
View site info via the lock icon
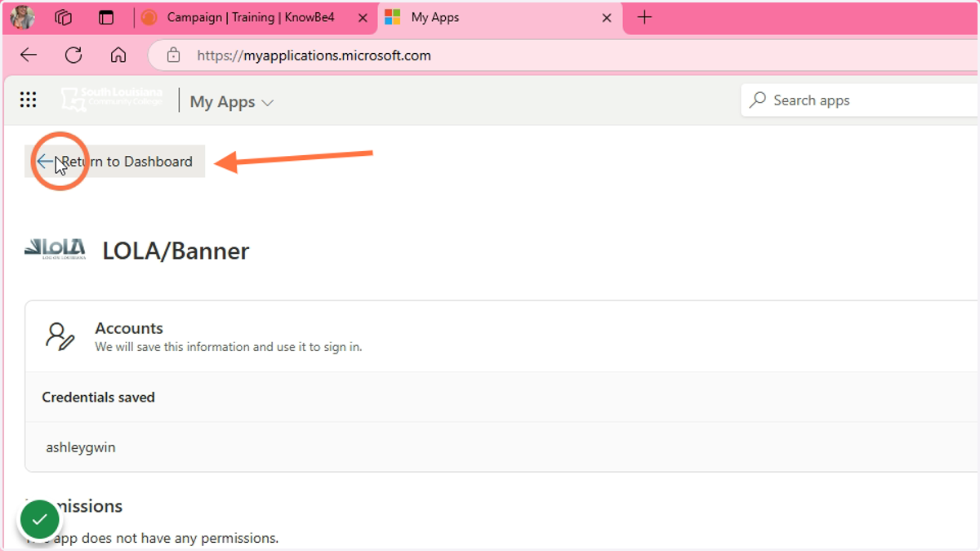[173, 56]
